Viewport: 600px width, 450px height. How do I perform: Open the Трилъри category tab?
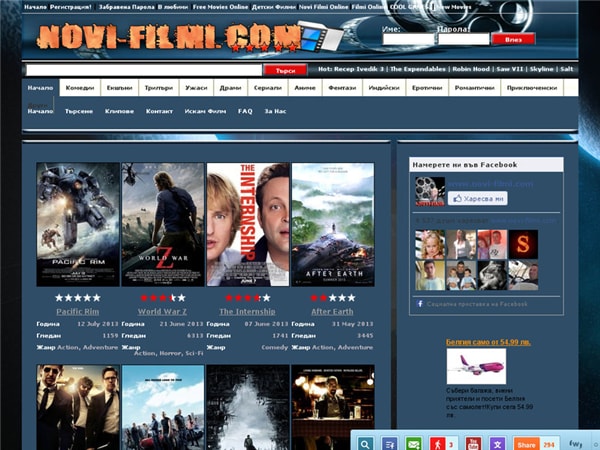tap(159, 88)
